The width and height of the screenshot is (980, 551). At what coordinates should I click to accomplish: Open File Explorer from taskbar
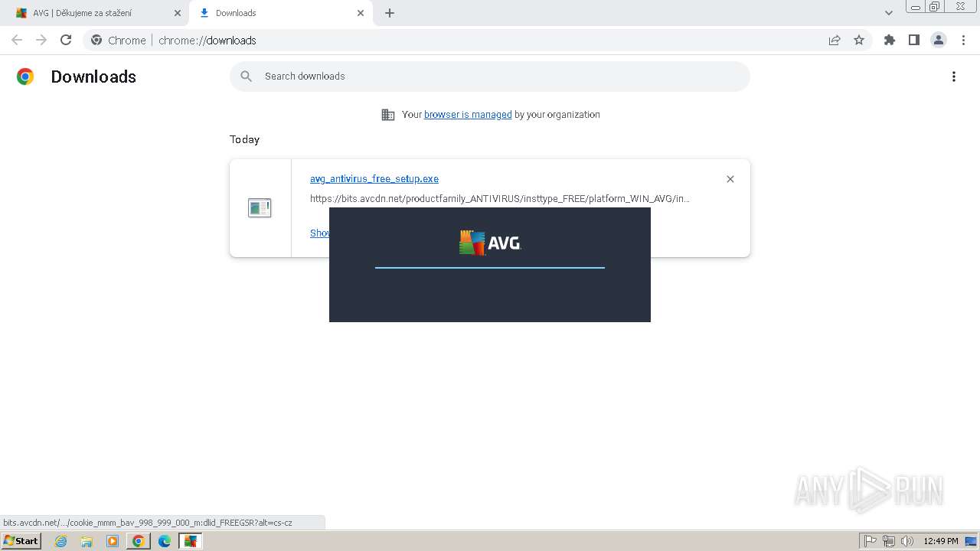pyautogui.click(x=87, y=541)
